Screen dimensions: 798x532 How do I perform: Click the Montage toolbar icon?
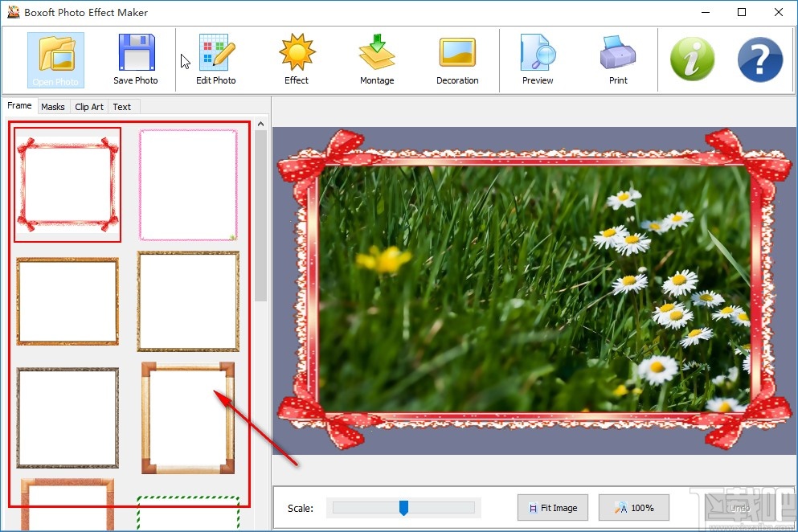(377, 52)
